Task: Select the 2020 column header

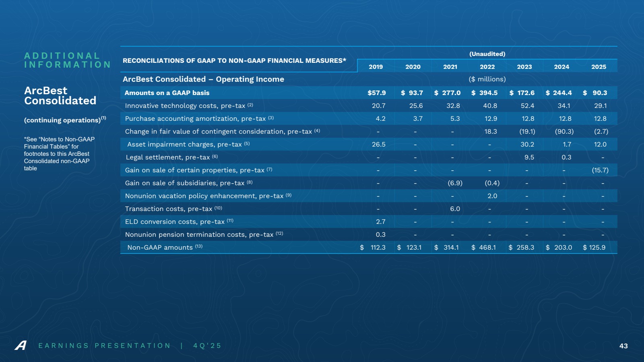Action: 413,67
